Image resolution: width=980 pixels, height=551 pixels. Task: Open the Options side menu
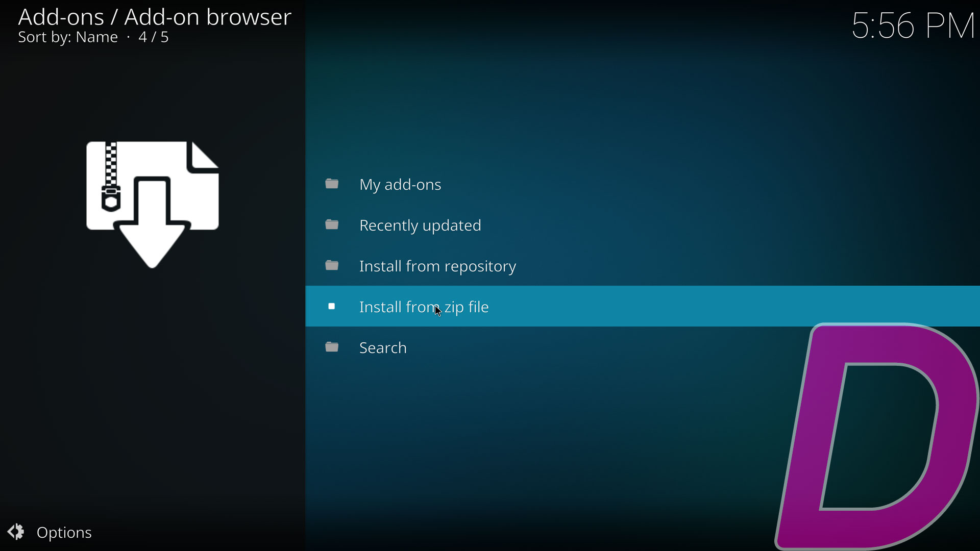tap(50, 532)
